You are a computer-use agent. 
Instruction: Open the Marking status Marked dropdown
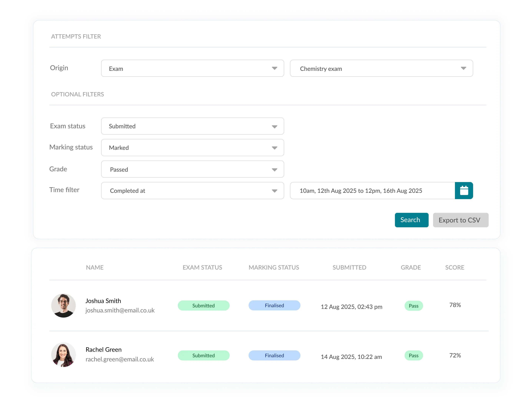pos(192,147)
